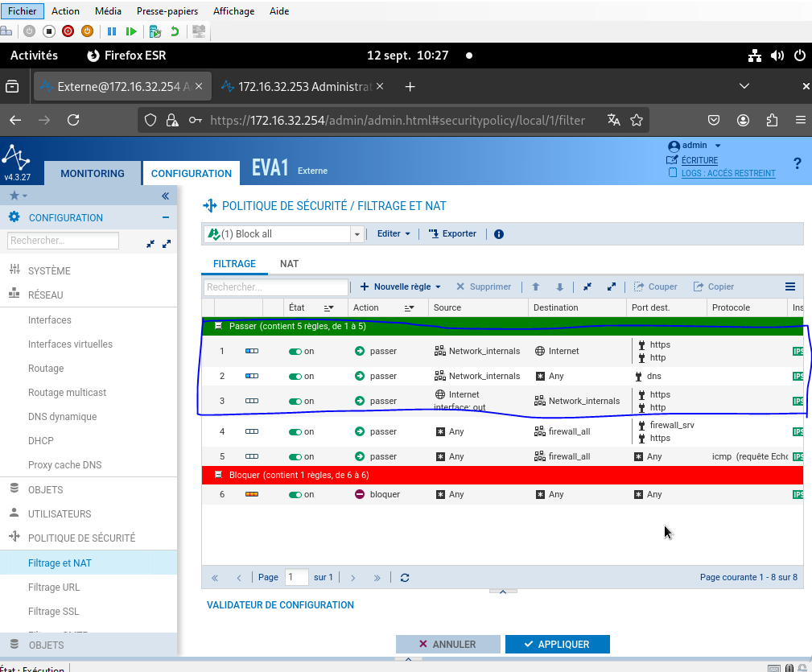
Task: Disable the block rule 6 state switch
Action: pyautogui.click(x=295, y=495)
